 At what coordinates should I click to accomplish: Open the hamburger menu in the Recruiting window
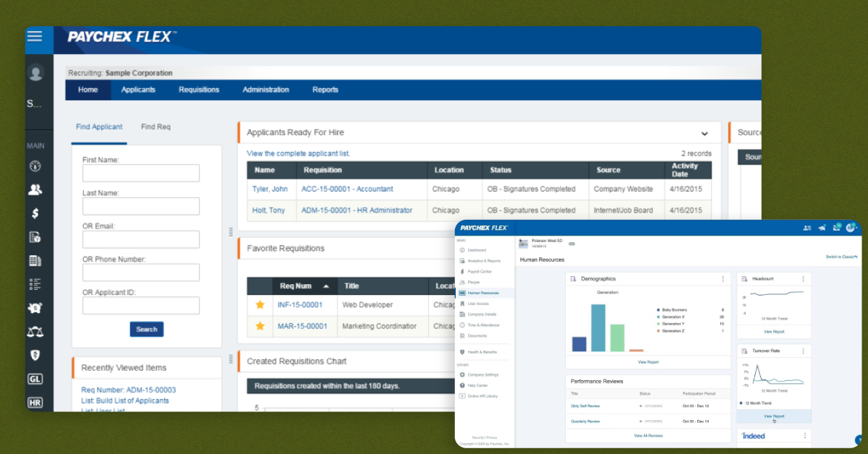(x=34, y=37)
